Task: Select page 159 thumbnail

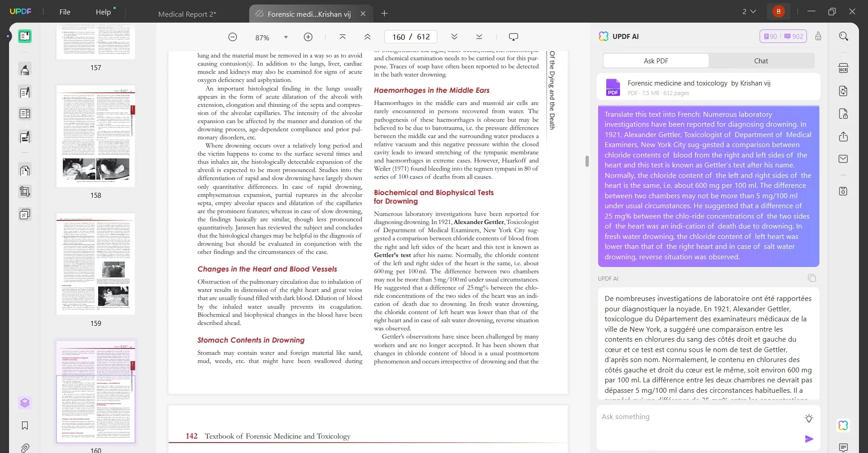Action: pyautogui.click(x=96, y=264)
